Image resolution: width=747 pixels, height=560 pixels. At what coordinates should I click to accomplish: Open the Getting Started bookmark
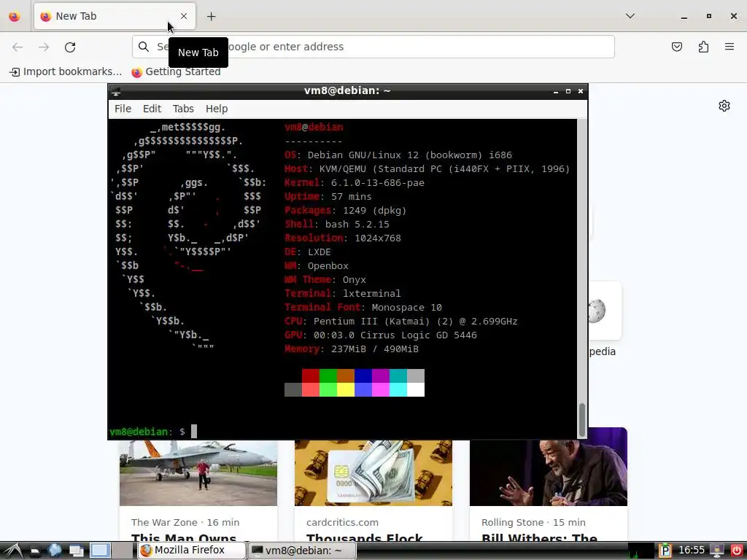(x=176, y=72)
